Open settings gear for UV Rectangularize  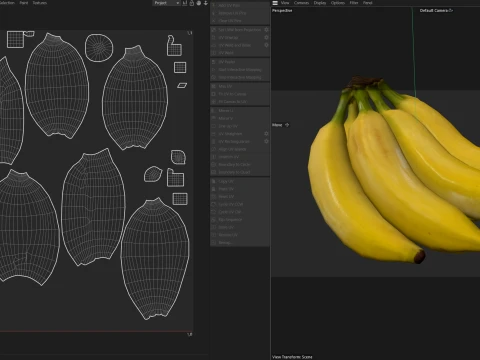click(266, 141)
